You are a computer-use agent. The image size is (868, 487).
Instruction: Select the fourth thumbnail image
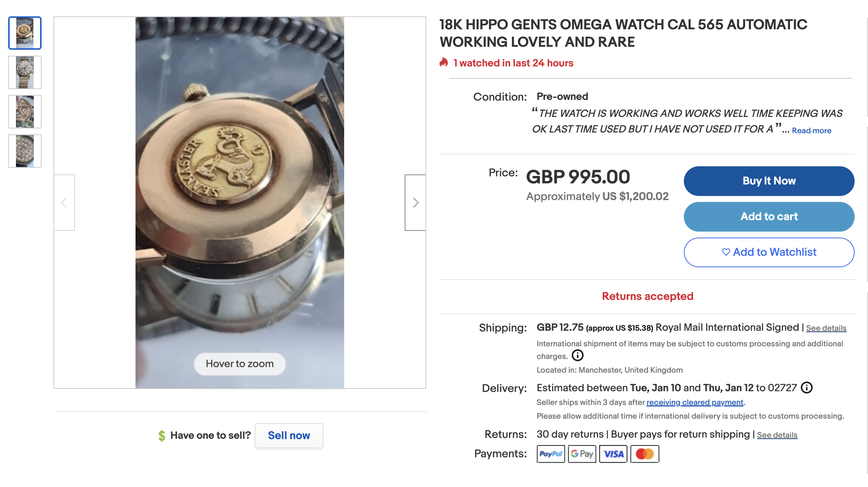click(x=25, y=151)
